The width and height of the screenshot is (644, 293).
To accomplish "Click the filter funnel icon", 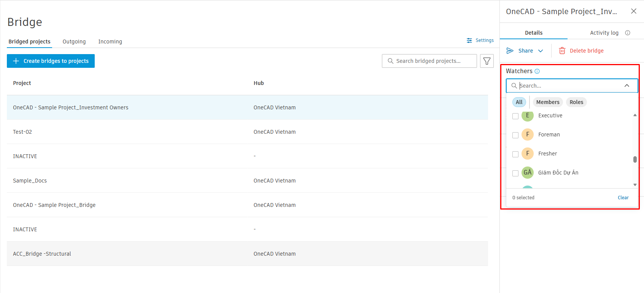I will (x=487, y=61).
